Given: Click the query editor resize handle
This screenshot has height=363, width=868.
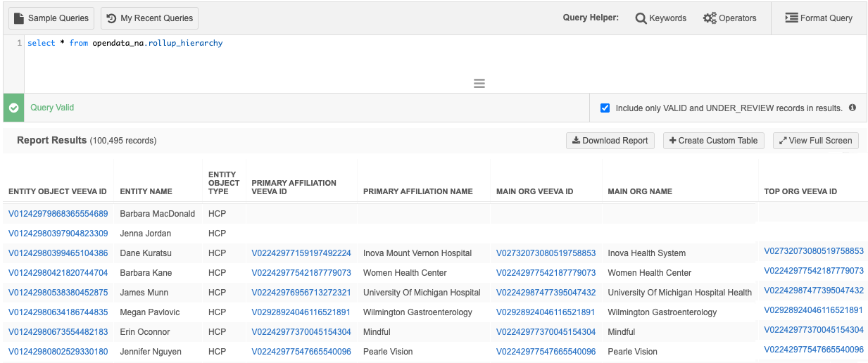Looking at the screenshot, I should [479, 84].
